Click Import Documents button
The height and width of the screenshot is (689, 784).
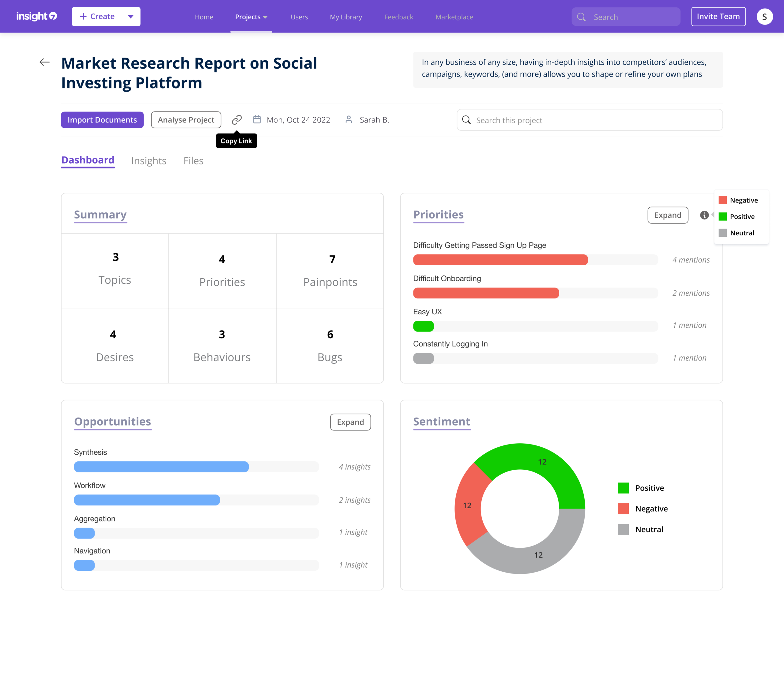pos(102,120)
